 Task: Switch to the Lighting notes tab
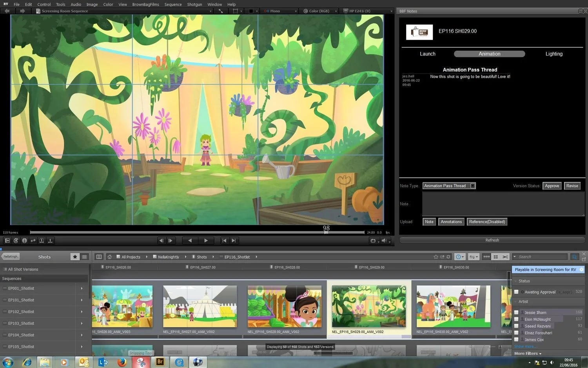pos(554,54)
